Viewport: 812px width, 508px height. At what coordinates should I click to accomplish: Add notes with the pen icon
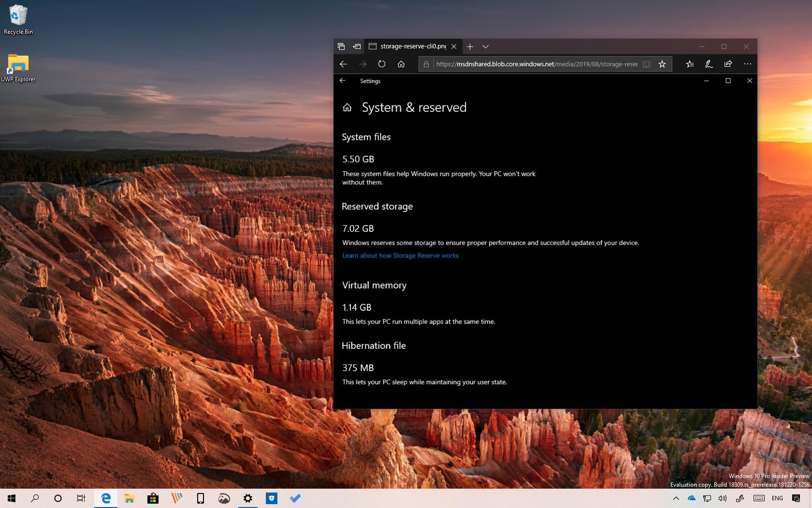click(709, 64)
